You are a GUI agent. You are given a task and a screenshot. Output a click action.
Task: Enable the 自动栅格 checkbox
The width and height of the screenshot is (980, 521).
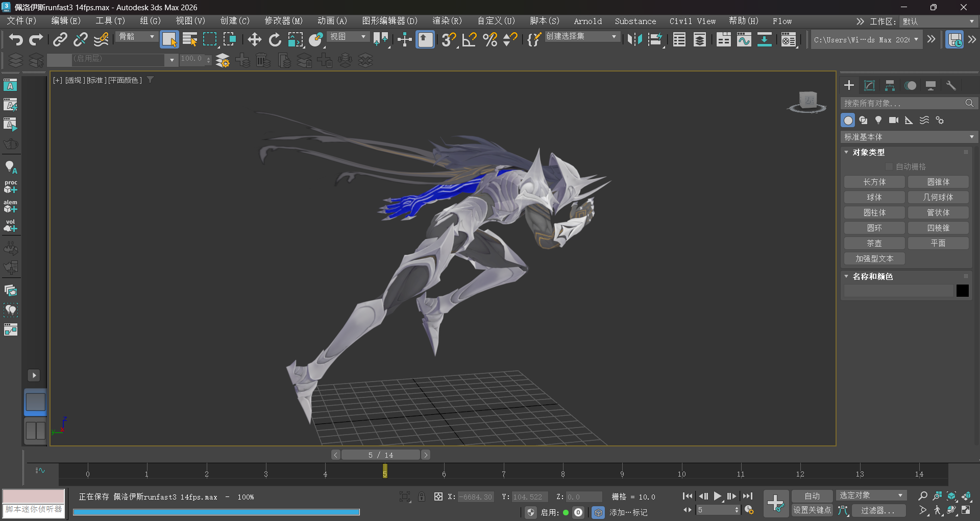pyautogui.click(x=889, y=167)
